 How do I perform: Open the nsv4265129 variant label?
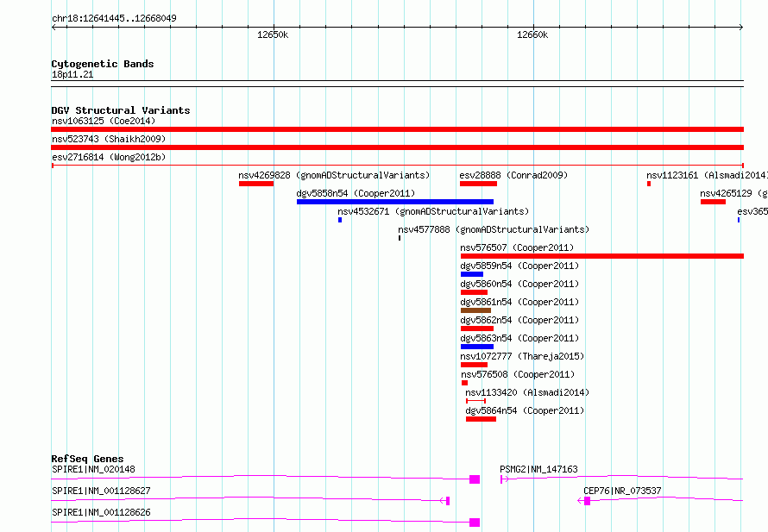pos(733,193)
